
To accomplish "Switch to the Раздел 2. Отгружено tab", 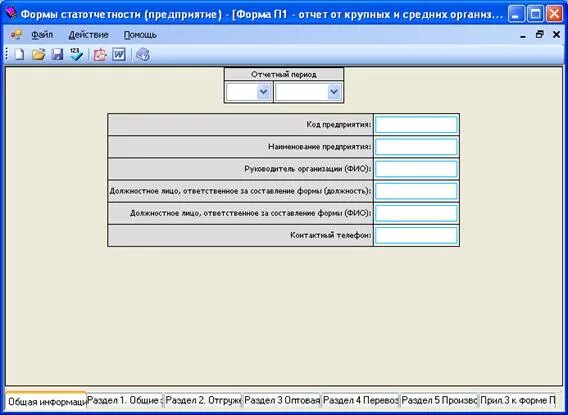I will pyautogui.click(x=203, y=401).
